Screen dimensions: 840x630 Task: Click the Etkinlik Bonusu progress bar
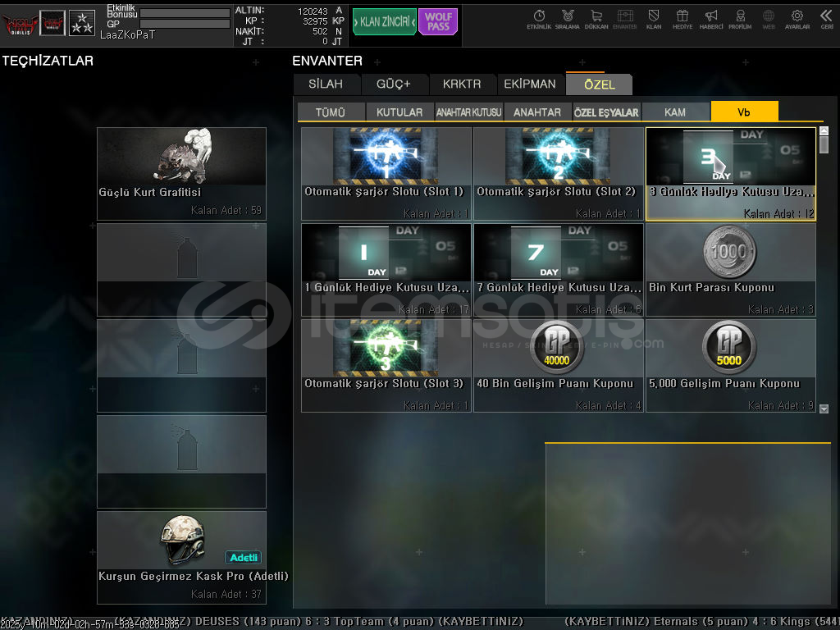click(185, 13)
